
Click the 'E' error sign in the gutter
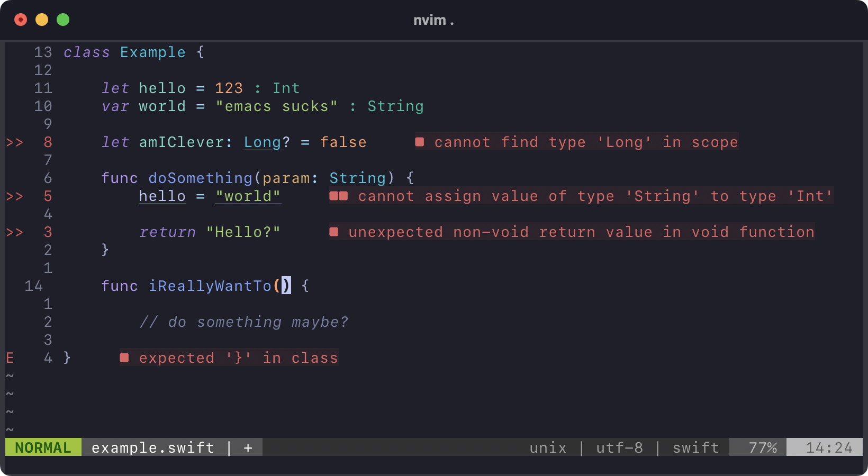[x=10, y=358]
